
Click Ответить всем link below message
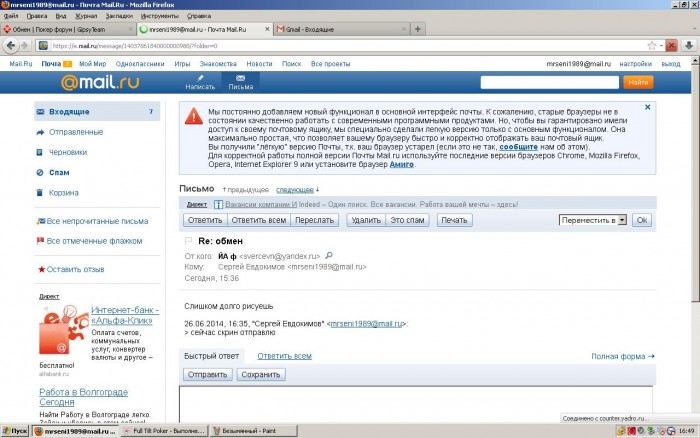[x=284, y=356]
